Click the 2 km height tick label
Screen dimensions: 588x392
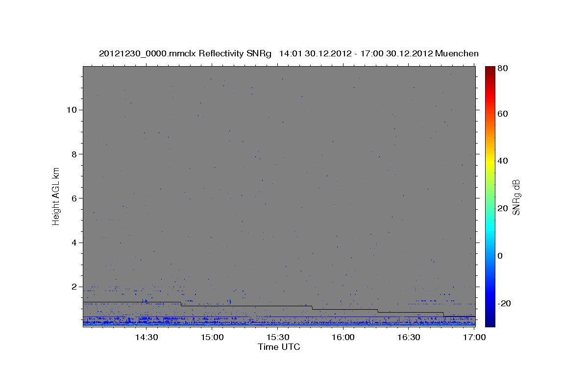[x=73, y=287]
